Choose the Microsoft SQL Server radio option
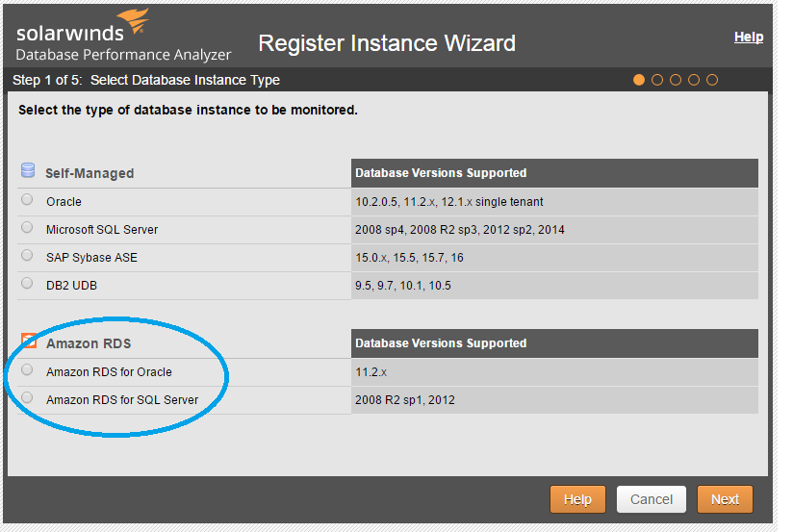This screenshot has width=793, height=532. coord(27,228)
